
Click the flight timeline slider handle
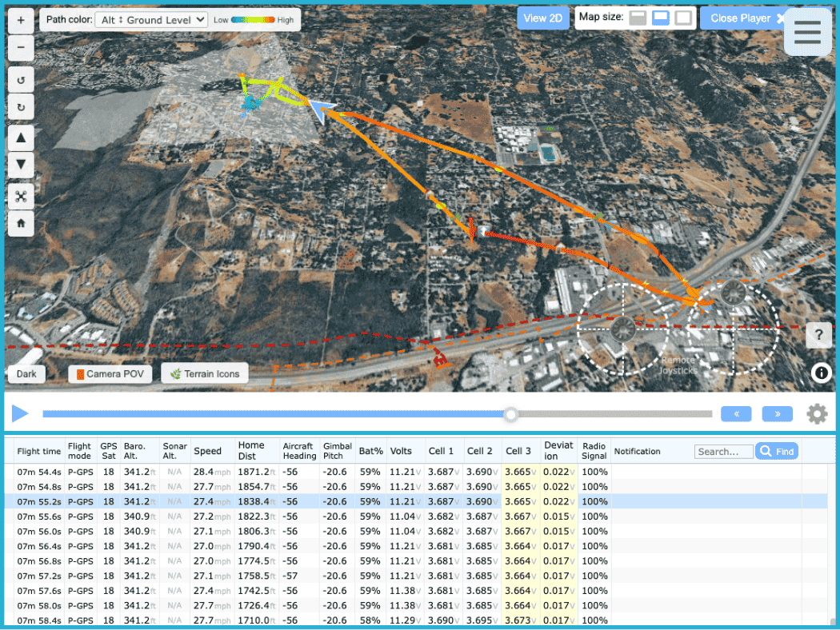510,414
